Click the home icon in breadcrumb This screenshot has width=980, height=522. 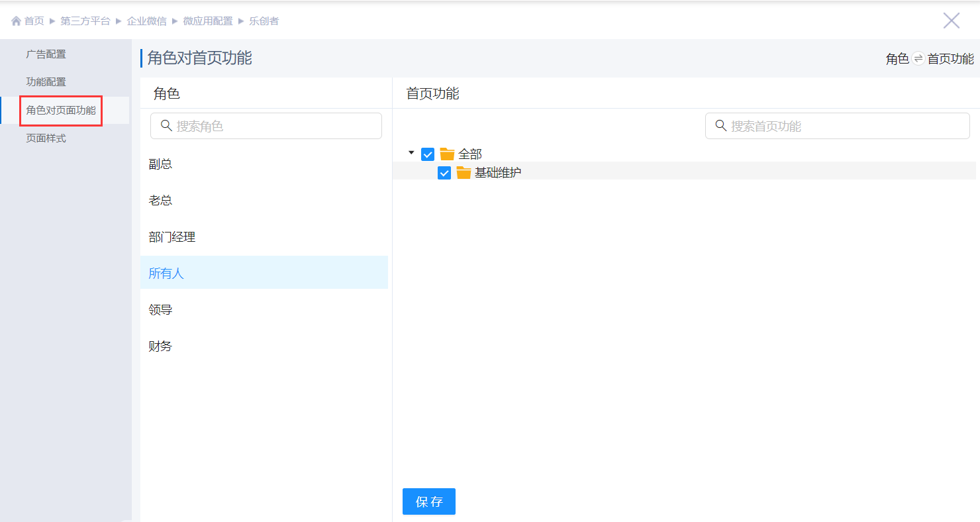tap(16, 21)
